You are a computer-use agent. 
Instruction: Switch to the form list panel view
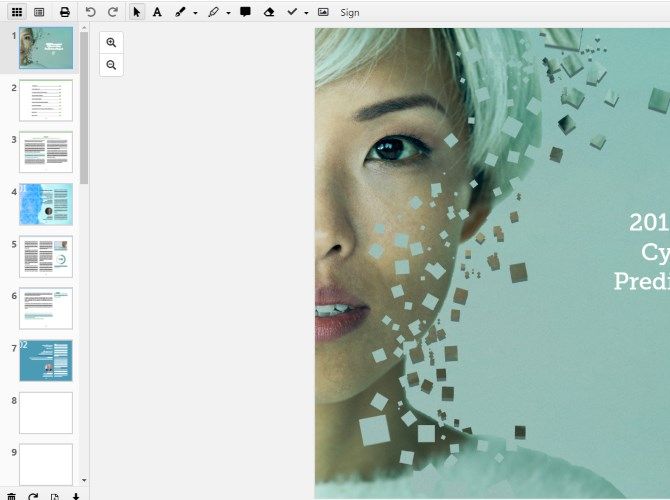39,12
